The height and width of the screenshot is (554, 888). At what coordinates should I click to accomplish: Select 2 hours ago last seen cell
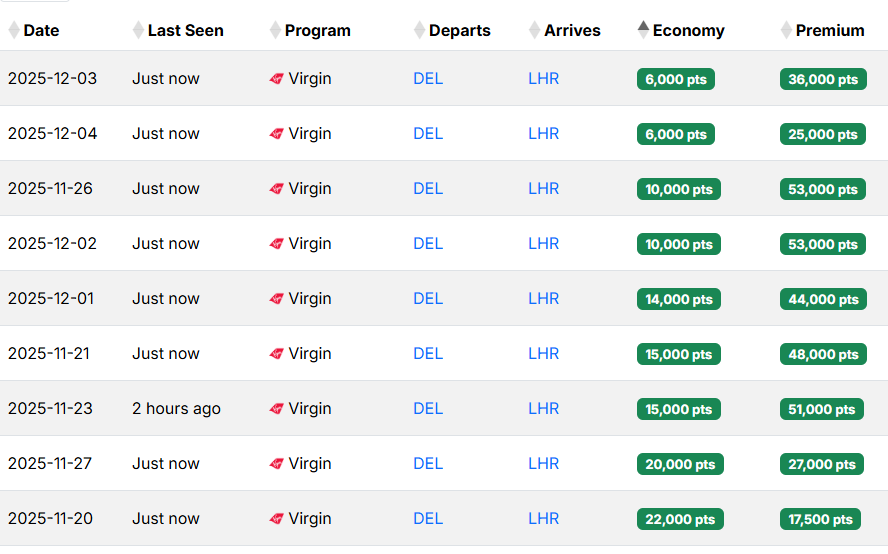pos(176,409)
